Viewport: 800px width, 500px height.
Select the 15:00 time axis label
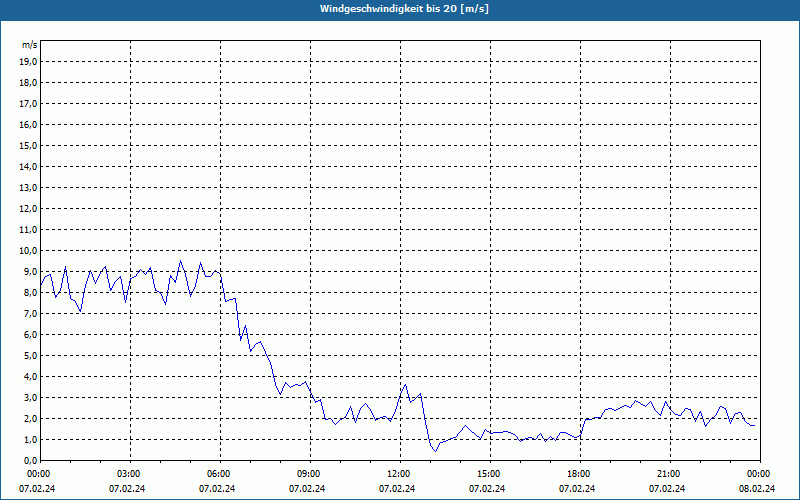coord(488,474)
